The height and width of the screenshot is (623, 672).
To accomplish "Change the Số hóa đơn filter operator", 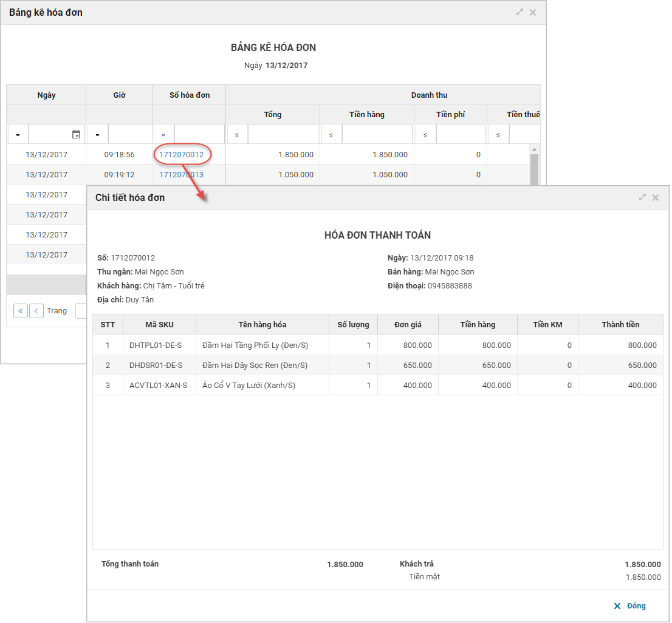I will tap(163, 135).
